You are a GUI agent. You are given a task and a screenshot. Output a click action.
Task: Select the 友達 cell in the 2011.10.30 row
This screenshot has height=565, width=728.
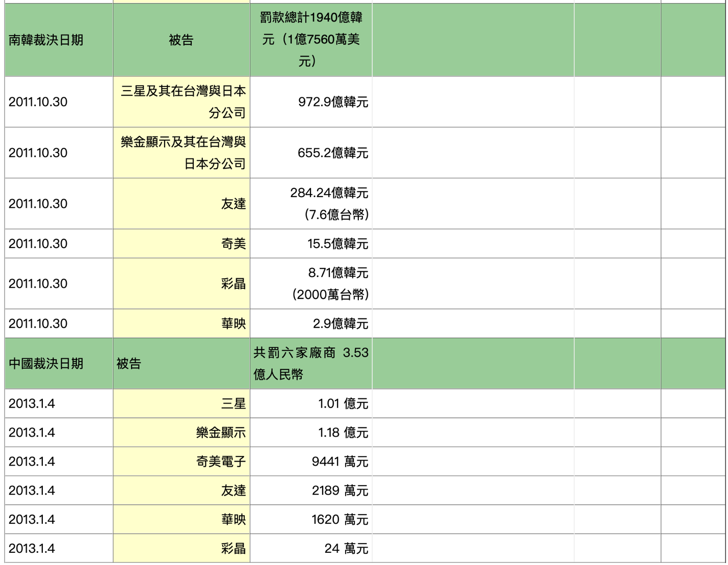click(181, 204)
